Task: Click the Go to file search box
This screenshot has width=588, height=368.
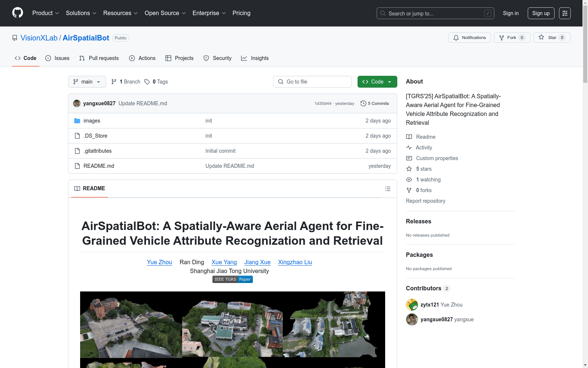Action: [x=312, y=82]
